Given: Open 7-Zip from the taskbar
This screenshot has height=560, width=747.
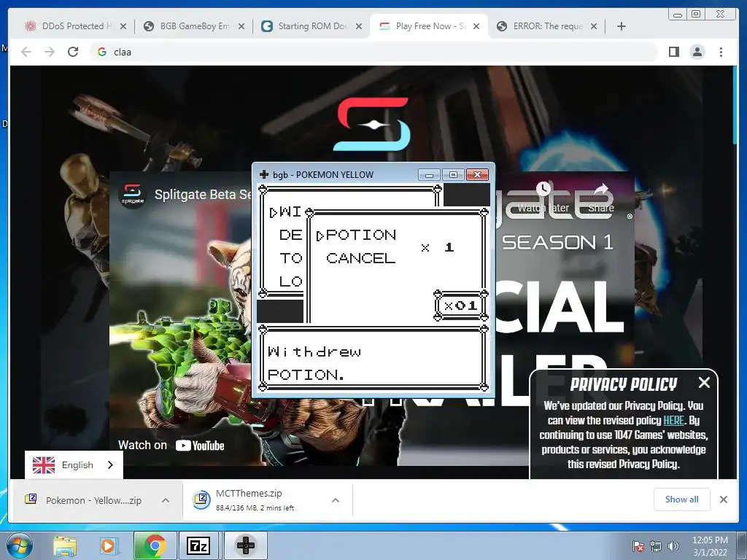Looking at the screenshot, I should tap(198, 545).
